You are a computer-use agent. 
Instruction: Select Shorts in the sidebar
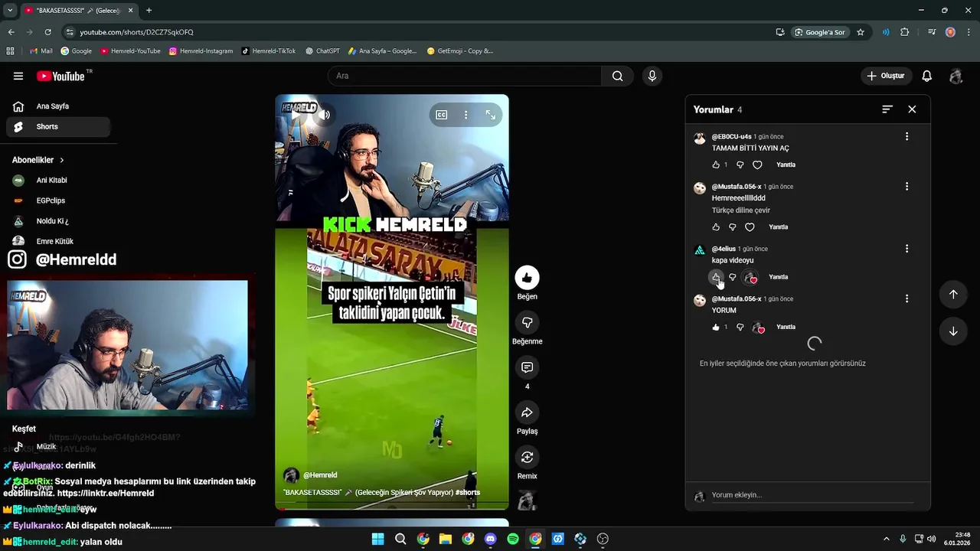pyautogui.click(x=57, y=127)
